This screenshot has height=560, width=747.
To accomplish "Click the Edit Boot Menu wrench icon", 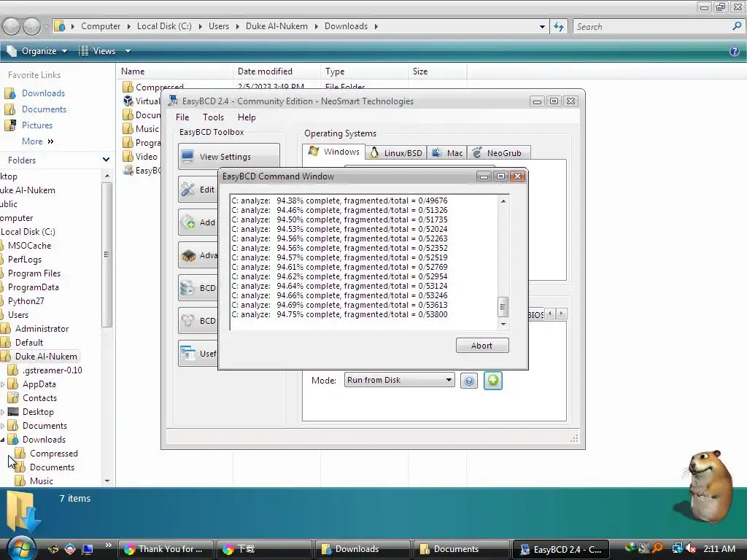I will coord(188,190).
